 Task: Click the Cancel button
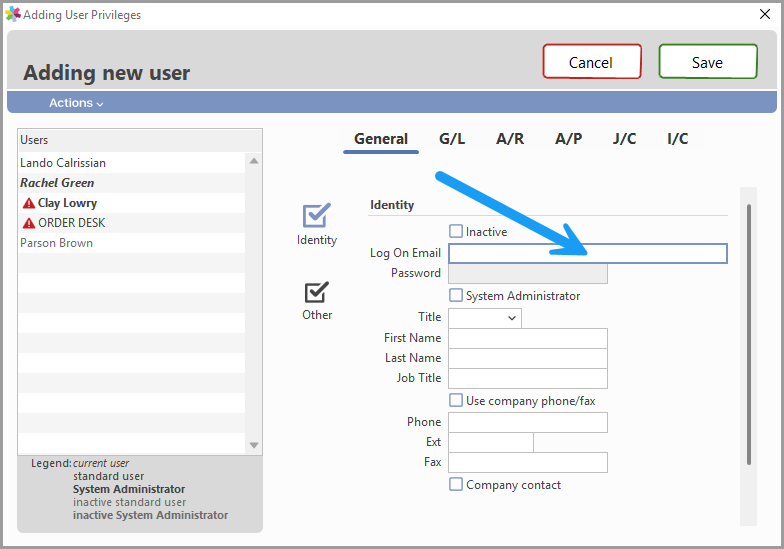click(592, 62)
